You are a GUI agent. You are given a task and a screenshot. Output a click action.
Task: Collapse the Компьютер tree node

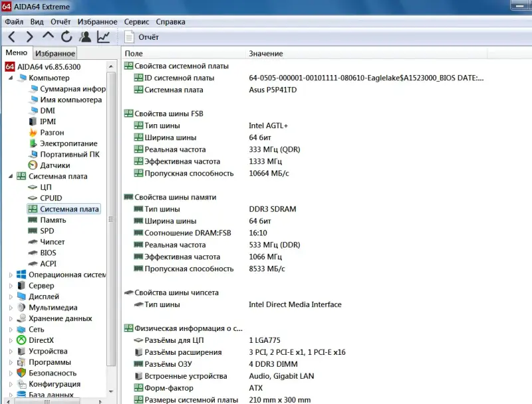11,78
